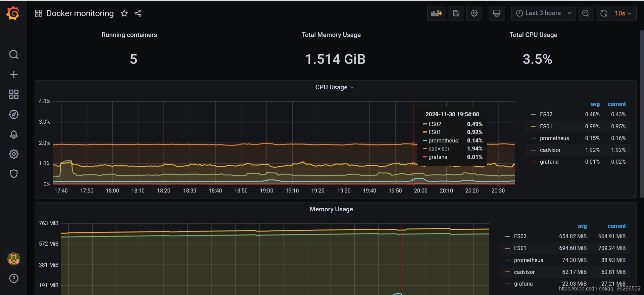Sort CPU legend by avg column
The image size is (644, 295).
click(x=595, y=104)
